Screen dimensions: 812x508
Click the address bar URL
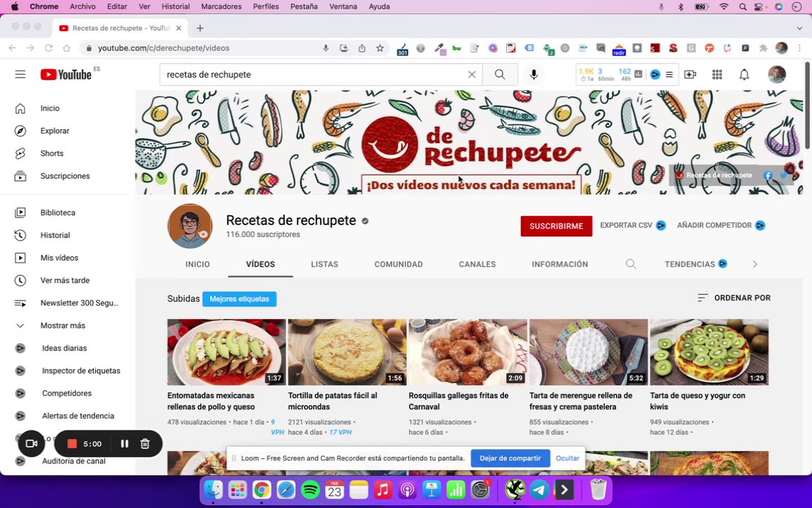(x=164, y=48)
